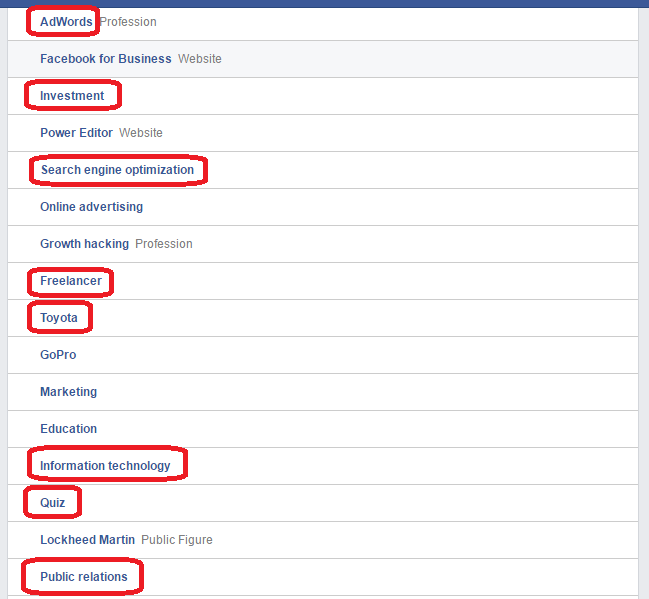Click 'Website' label beside Power Editor
Screen dimensions: 649x599
(141, 133)
